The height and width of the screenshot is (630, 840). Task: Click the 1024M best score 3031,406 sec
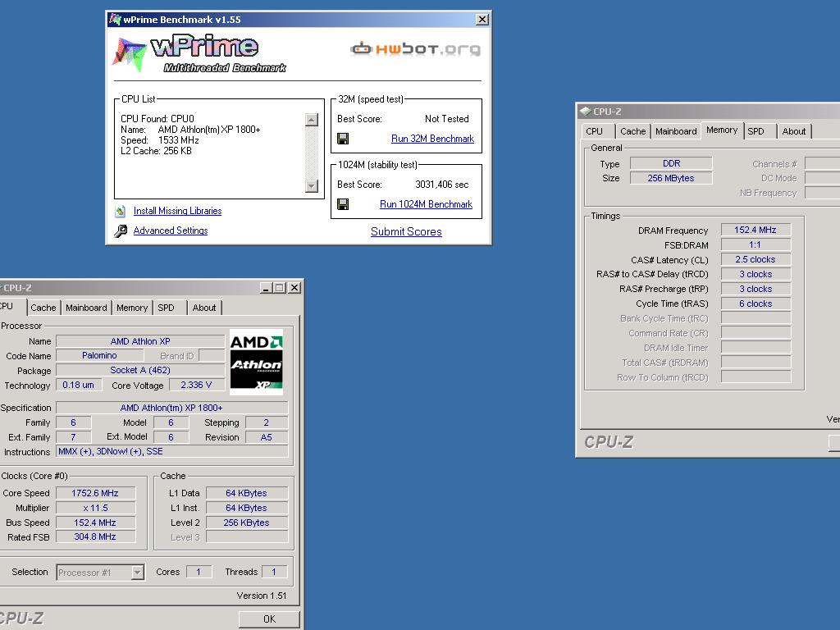click(x=442, y=185)
